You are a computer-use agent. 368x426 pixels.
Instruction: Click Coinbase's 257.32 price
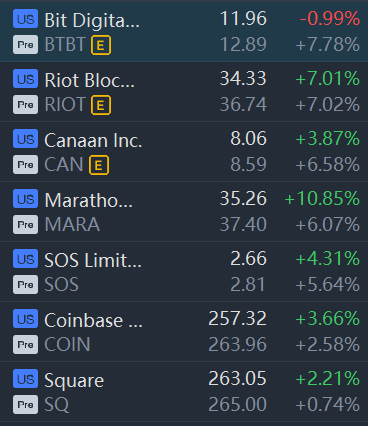[237, 319]
